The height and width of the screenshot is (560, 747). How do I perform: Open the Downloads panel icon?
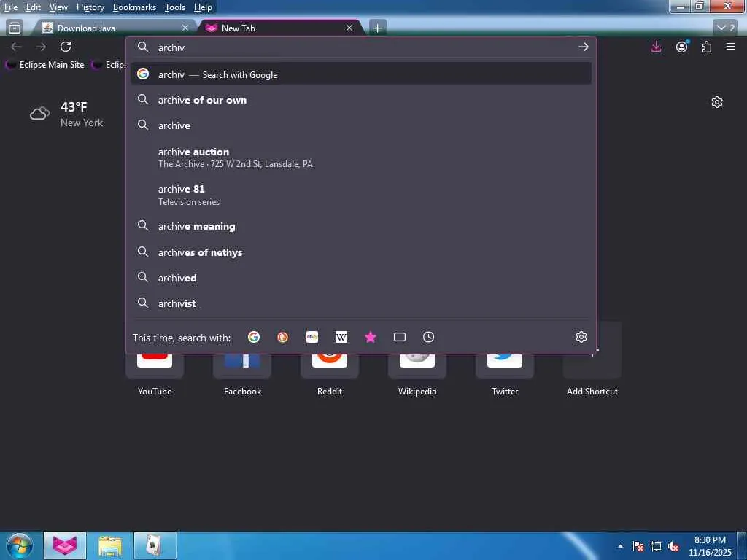[x=656, y=47]
